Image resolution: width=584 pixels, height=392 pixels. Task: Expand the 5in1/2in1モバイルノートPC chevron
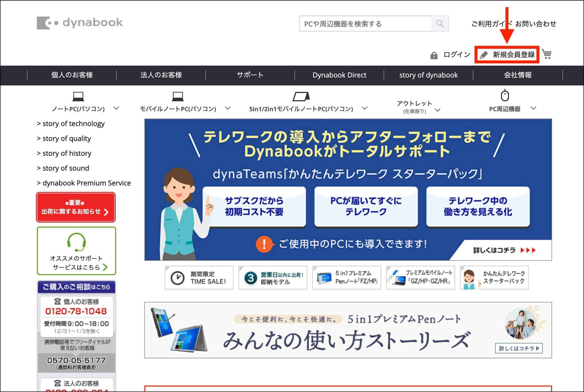(x=365, y=108)
